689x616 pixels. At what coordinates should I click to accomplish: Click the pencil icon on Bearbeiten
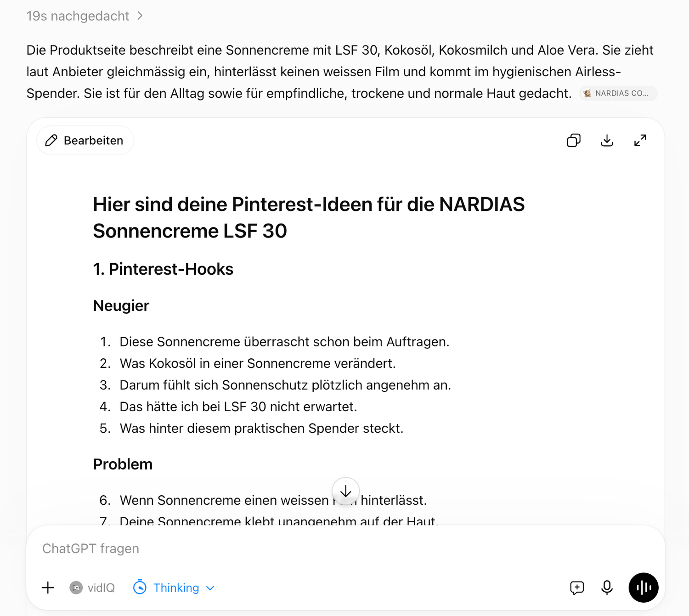click(x=51, y=141)
